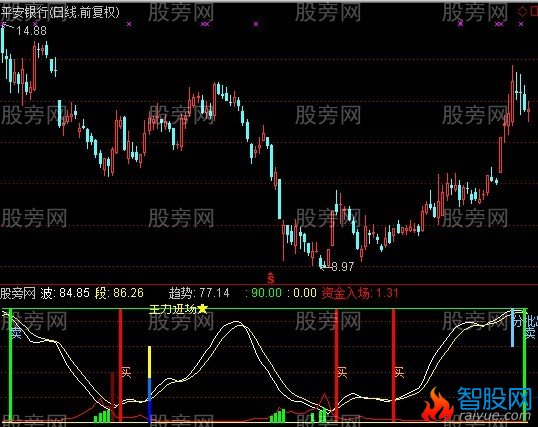Viewport: 538px width, 427px height.
Task: Select the 14.88 high price label
Action: click(x=31, y=31)
